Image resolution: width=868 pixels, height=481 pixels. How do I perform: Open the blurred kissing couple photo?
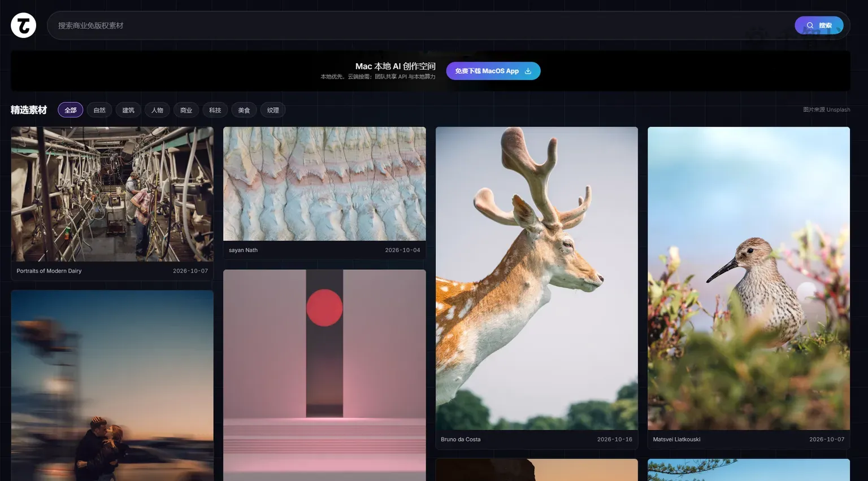(x=112, y=386)
